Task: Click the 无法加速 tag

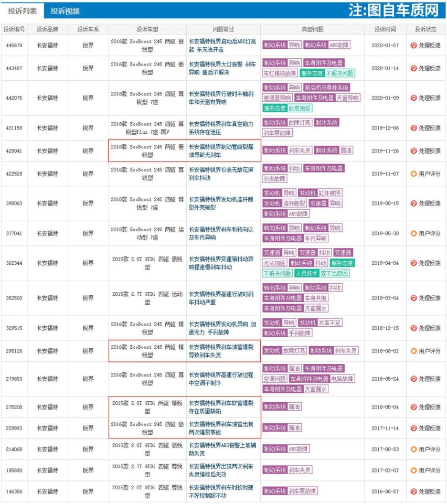Action: click(x=274, y=263)
